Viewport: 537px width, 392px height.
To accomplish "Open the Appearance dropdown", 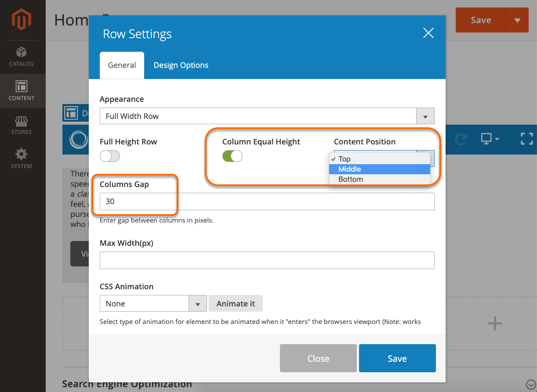I will tap(425, 116).
